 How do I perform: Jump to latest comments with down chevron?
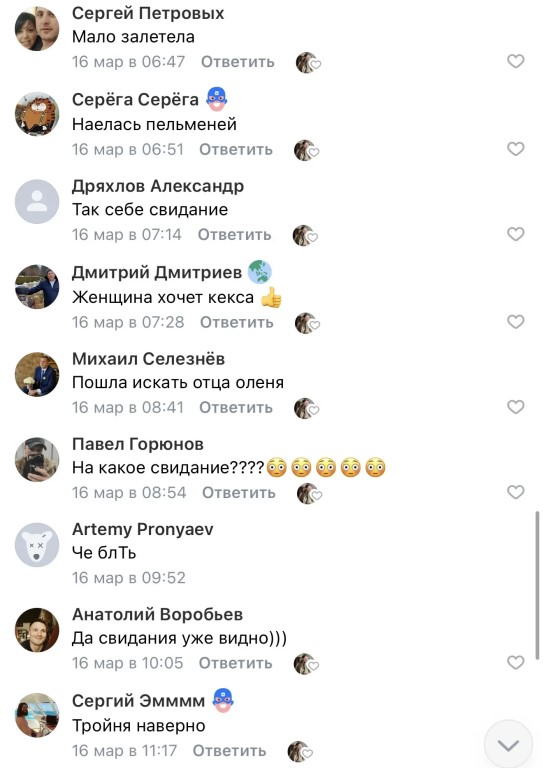coord(508,744)
